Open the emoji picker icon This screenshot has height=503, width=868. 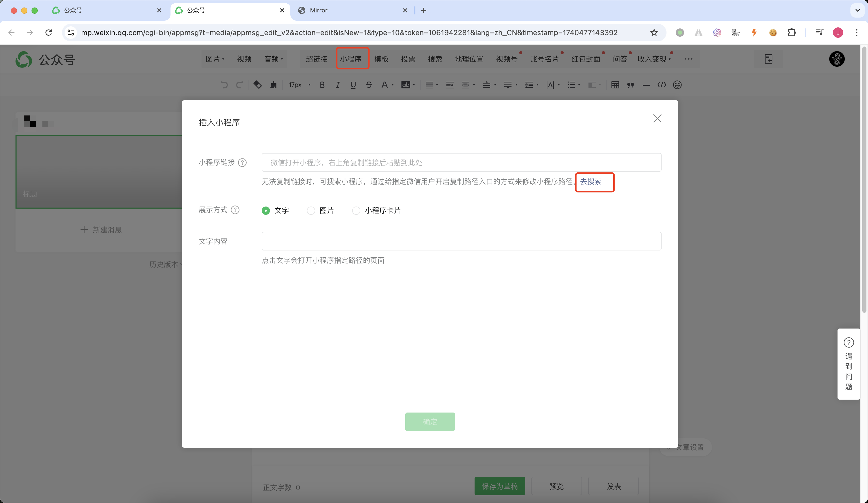(677, 85)
